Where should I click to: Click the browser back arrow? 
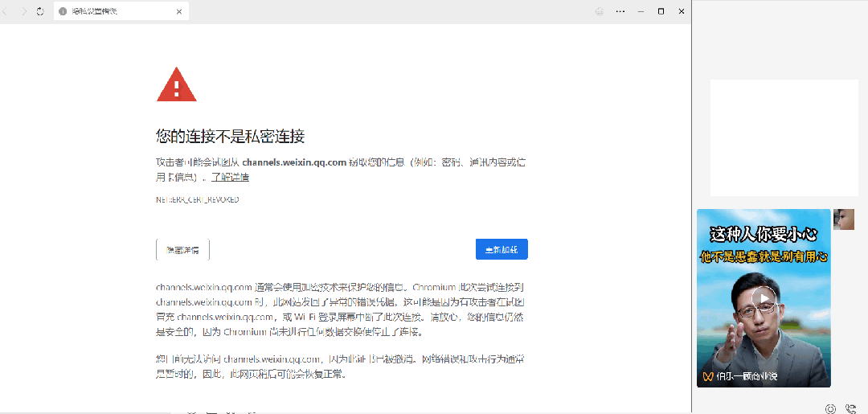(x=6, y=11)
